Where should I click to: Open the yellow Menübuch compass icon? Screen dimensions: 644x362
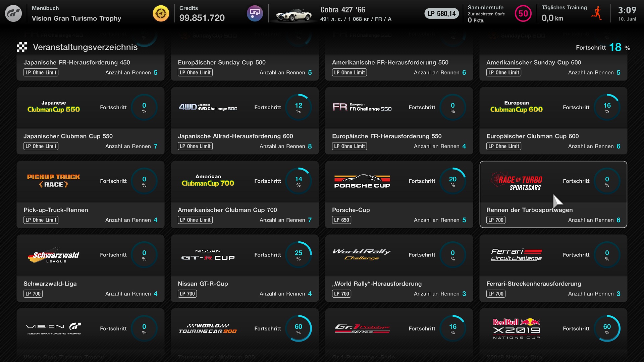(161, 13)
